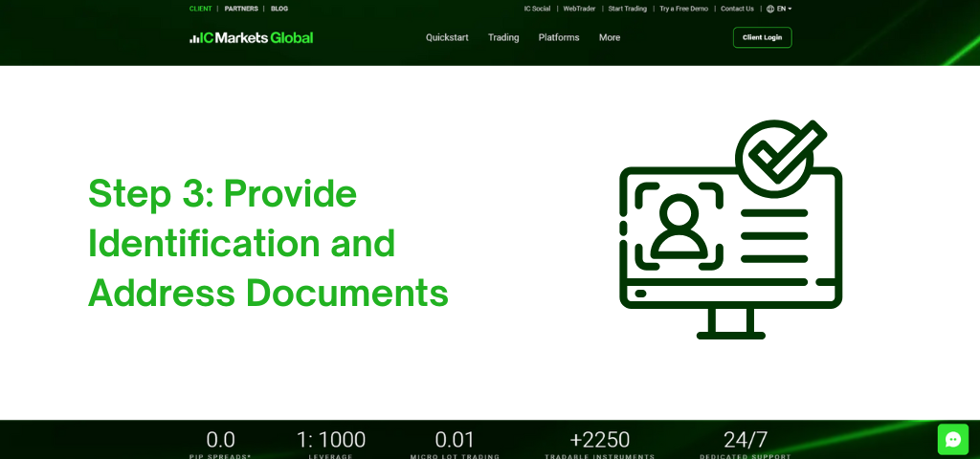980x459 pixels.
Task: Click the identity verification monitor illustration
Action: (730, 229)
